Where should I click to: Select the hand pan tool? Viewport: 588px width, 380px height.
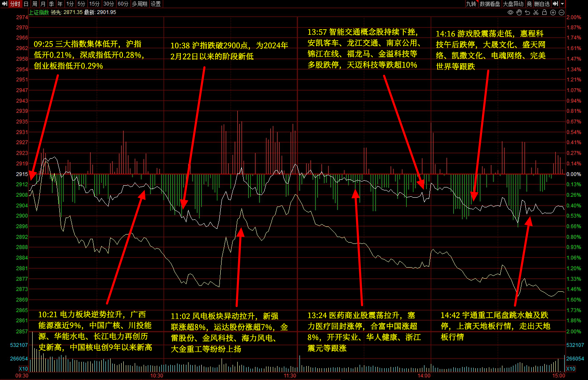pos(519,12)
